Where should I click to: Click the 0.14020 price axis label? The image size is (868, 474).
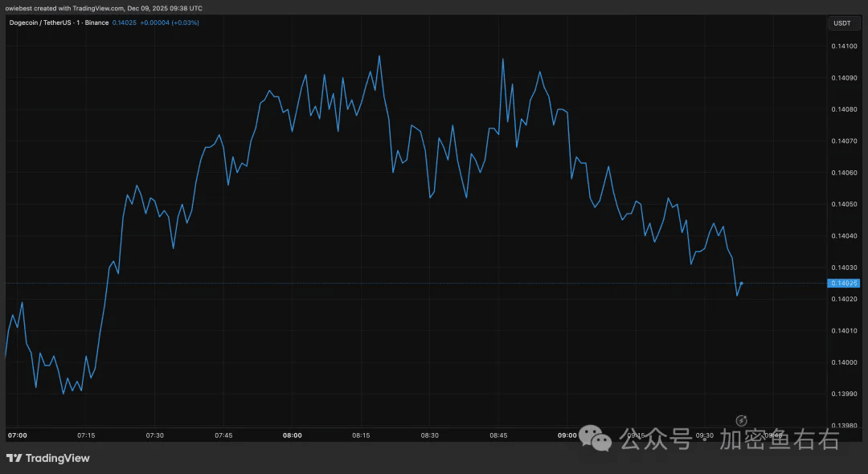pos(844,299)
